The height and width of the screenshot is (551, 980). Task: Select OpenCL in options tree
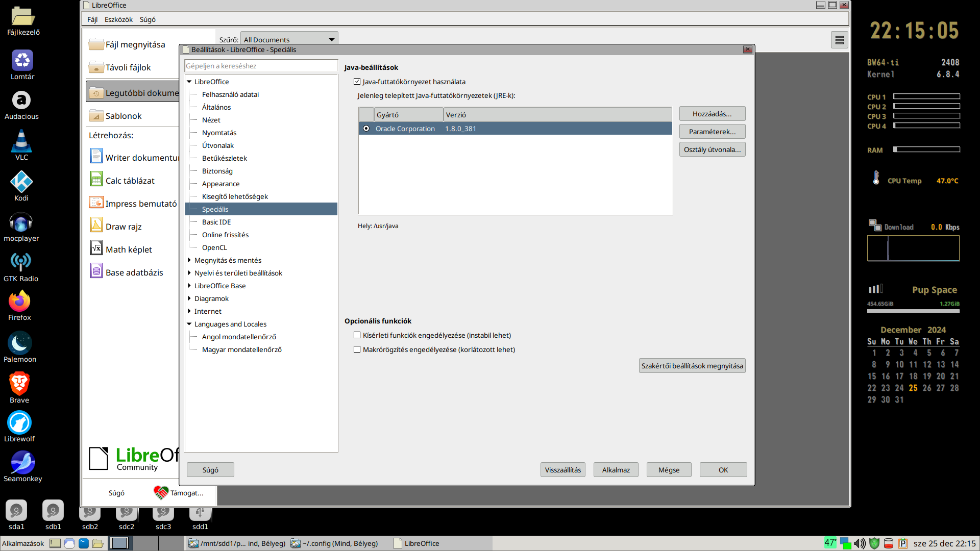pos(214,247)
